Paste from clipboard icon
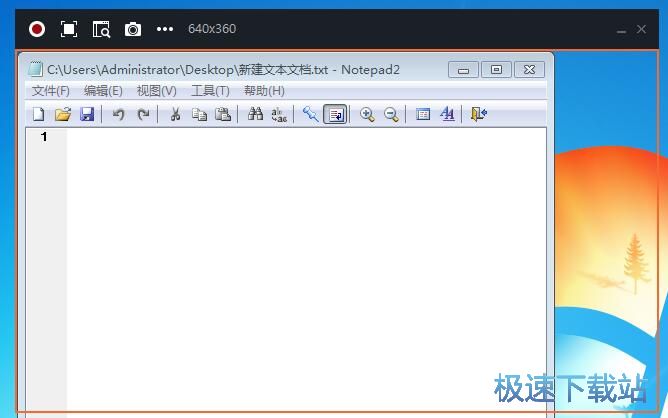 coord(223,114)
